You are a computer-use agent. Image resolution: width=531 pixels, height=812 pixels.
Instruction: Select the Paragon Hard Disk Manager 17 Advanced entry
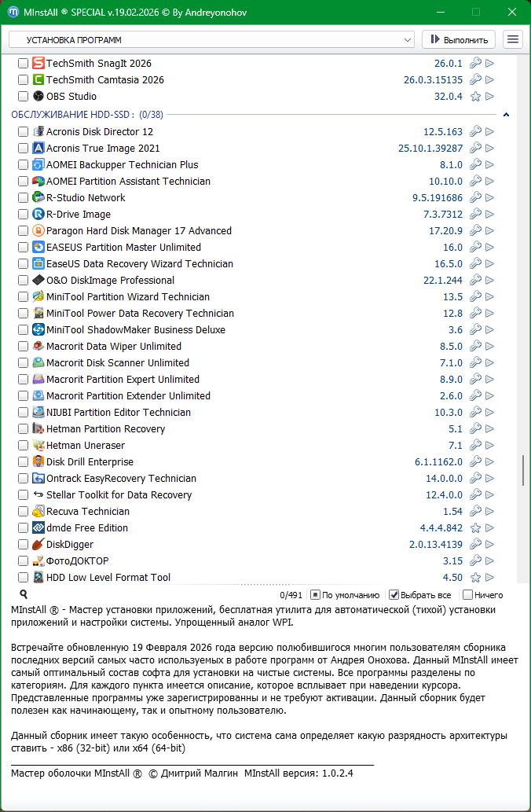point(139,231)
